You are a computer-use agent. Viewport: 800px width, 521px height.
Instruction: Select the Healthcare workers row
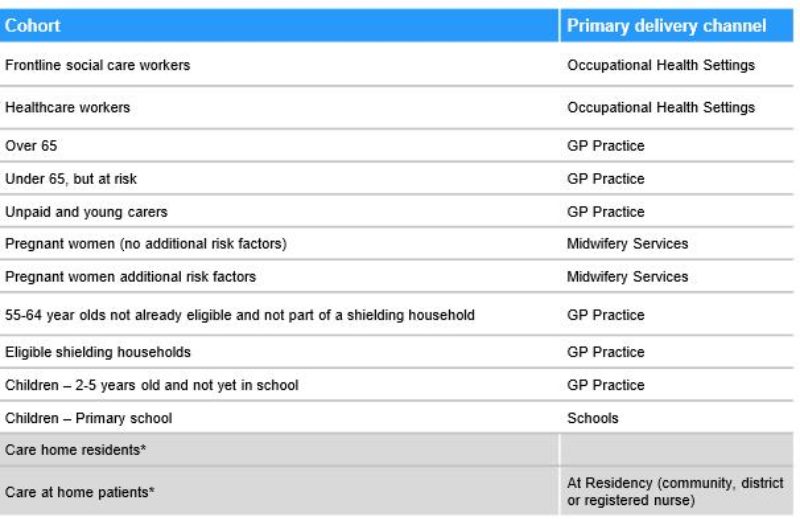click(397, 107)
